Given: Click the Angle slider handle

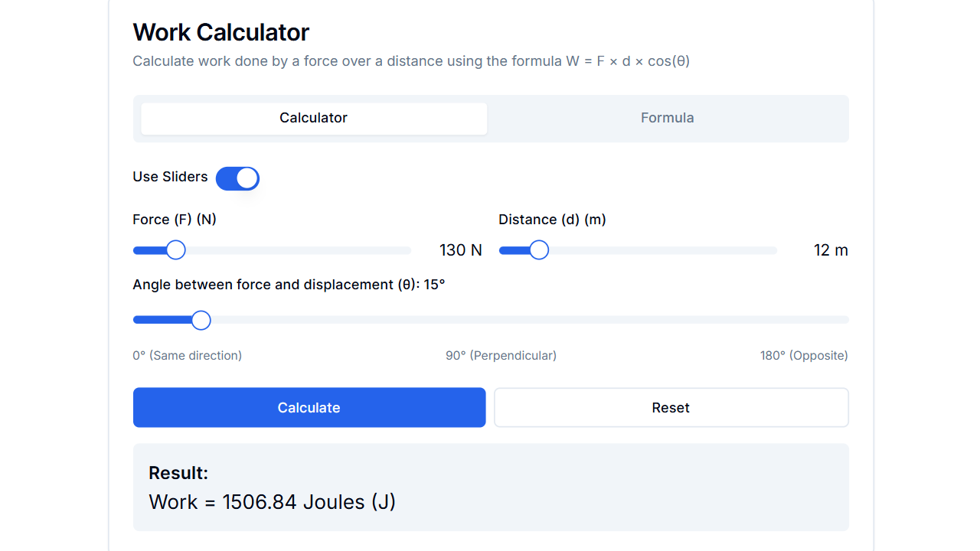Looking at the screenshot, I should [x=201, y=320].
